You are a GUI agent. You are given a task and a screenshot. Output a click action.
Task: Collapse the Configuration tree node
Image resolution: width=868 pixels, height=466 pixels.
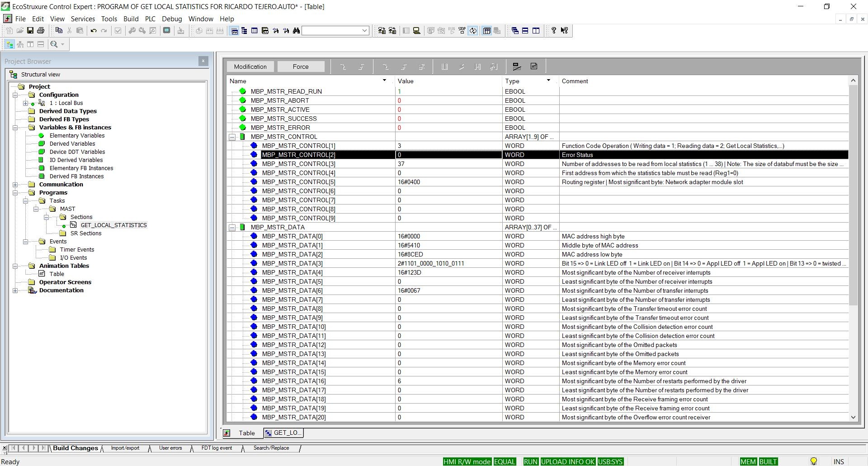(15, 95)
